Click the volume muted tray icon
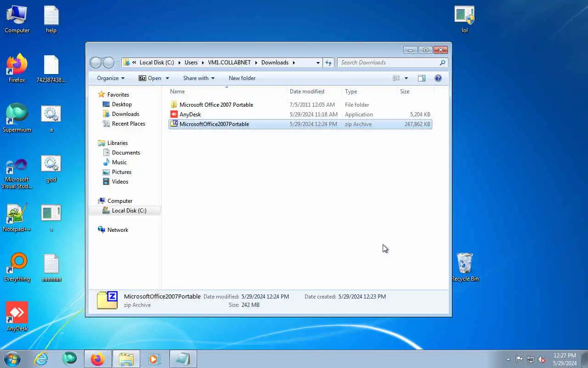Screen dimensions: 588x368 [x=542, y=359]
